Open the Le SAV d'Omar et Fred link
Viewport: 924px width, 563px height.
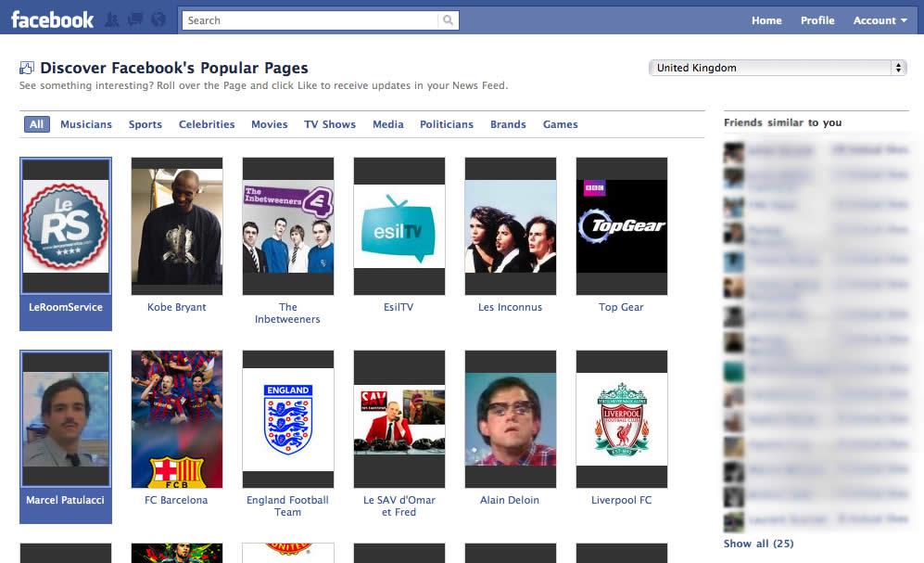click(x=399, y=505)
